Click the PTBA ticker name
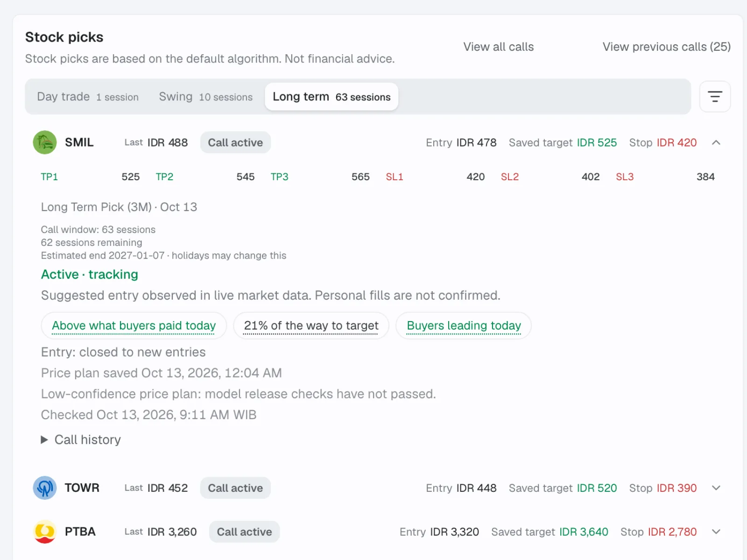This screenshot has height=560, width=747. 80,532
